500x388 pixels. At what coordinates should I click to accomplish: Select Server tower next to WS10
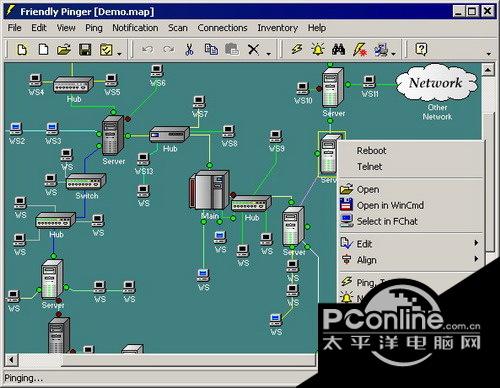pyautogui.click(x=333, y=88)
